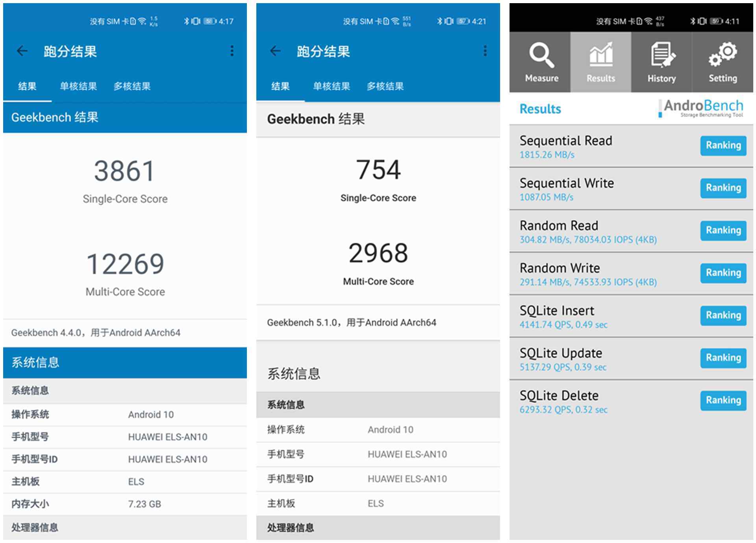Click Sequential Read 1815.26 MB/s value
756x543 pixels.
547,155
